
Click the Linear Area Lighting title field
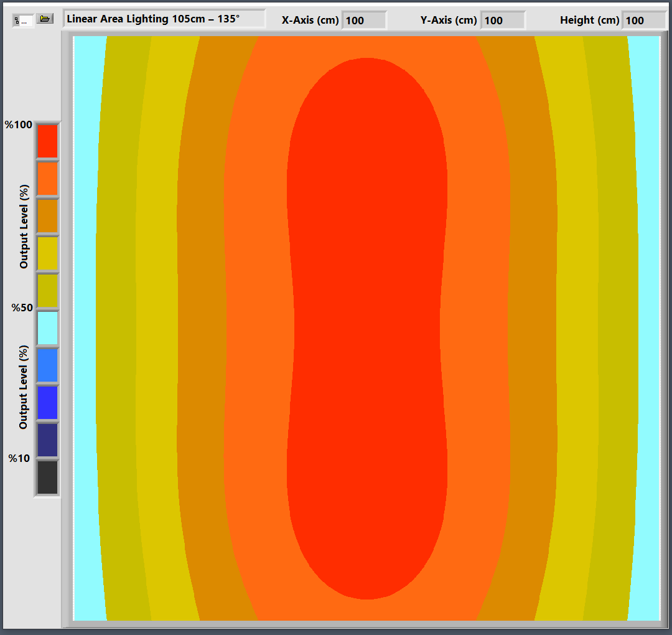(x=164, y=19)
